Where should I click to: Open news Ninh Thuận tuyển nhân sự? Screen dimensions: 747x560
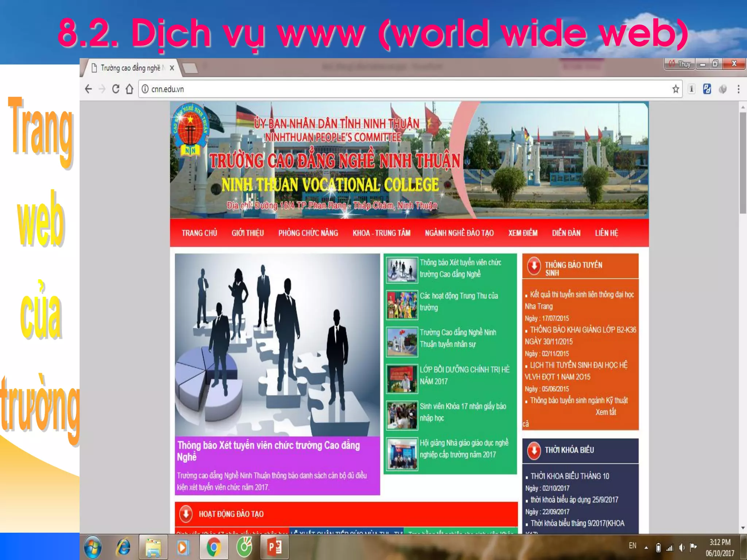458,338
